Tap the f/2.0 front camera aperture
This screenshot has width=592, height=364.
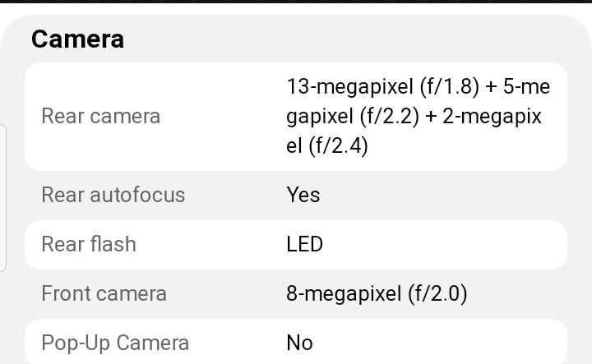click(x=437, y=293)
